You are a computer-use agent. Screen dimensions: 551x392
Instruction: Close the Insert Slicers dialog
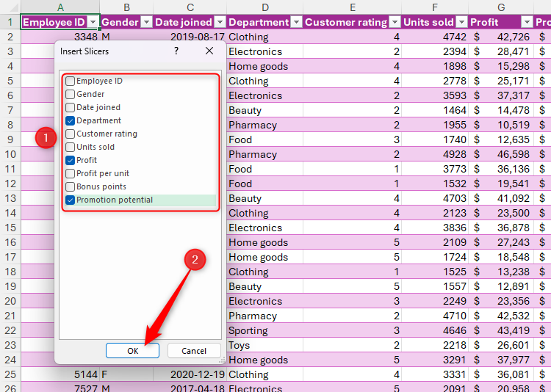pos(209,51)
